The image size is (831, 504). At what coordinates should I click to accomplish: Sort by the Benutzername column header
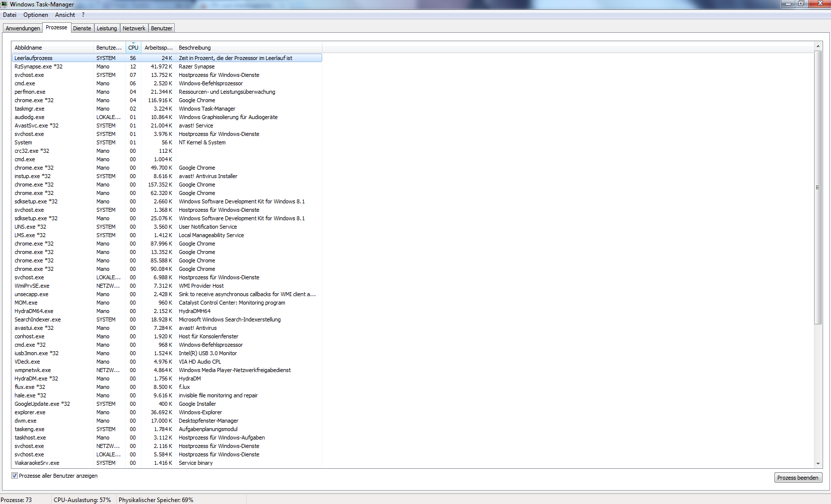(109, 48)
